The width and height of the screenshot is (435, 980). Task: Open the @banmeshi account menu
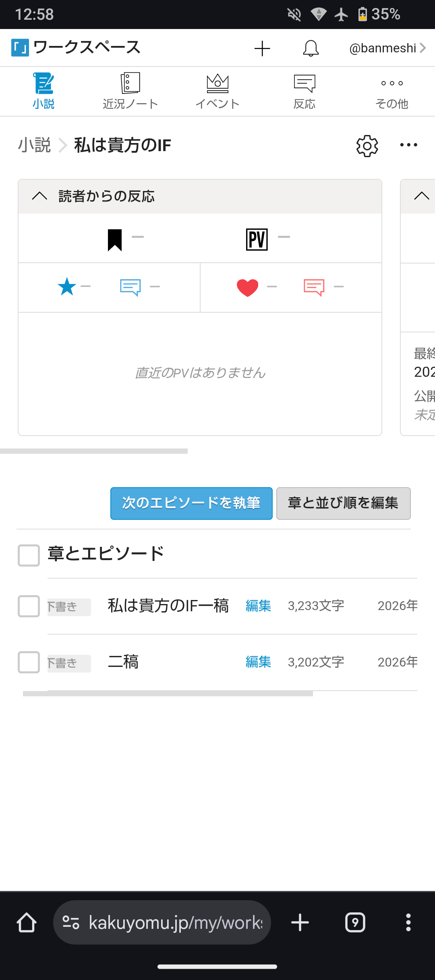[387, 48]
